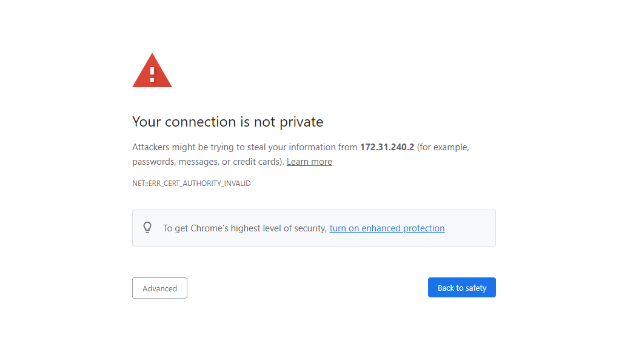Click the lightbulb tip icon
The width and height of the screenshot is (633, 364).
(x=147, y=228)
